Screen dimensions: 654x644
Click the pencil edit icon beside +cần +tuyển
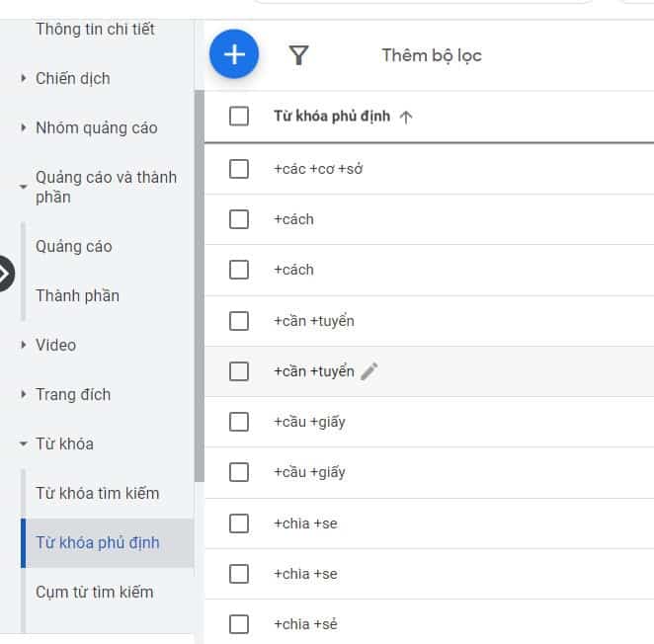[x=369, y=371]
